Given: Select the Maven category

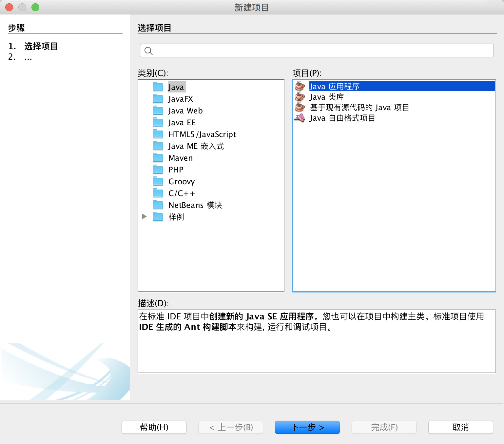Looking at the screenshot, I should tap(181, 158).
